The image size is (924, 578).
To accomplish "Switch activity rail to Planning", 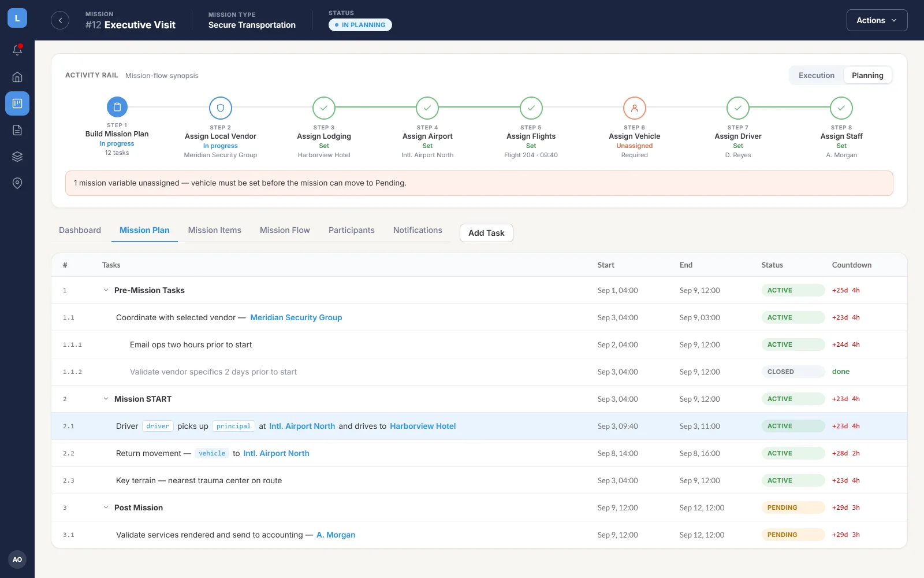I will [x=867, y=75].
